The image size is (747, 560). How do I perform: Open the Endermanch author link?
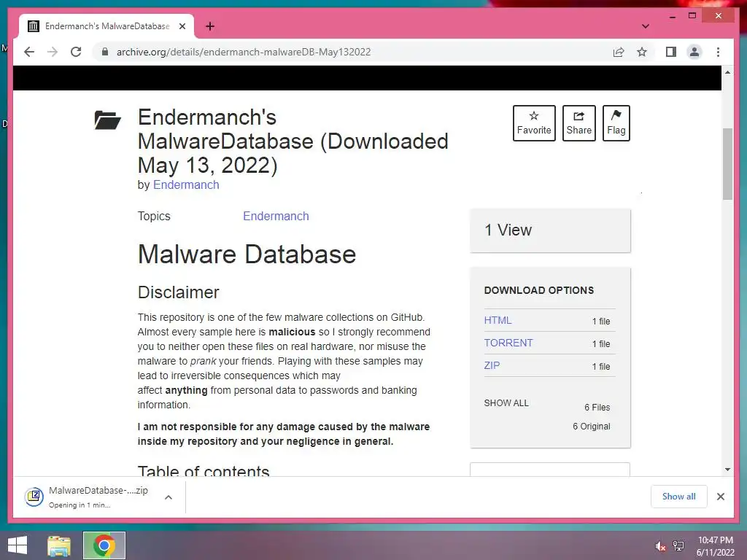(186, 184)
